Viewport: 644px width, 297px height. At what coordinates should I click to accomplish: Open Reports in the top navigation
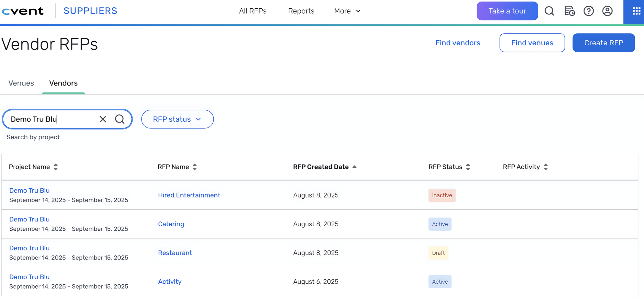point(301,11)
